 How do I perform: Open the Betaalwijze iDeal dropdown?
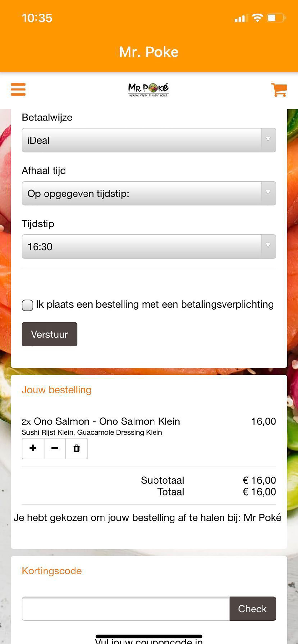[x=149, y=140]
